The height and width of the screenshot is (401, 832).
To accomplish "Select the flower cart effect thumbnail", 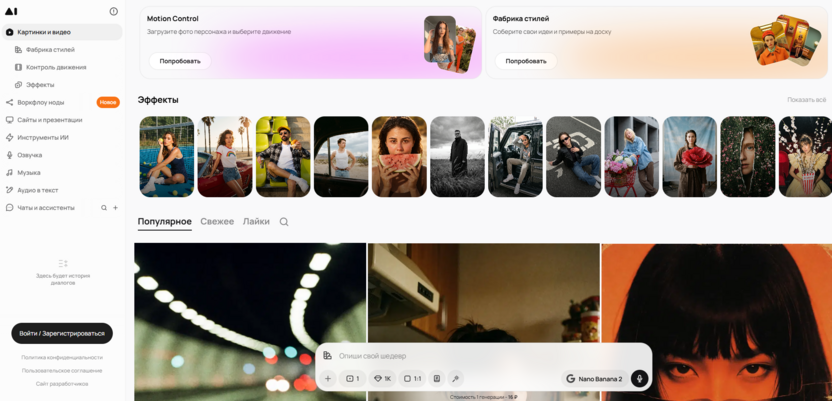I will 631,156.
